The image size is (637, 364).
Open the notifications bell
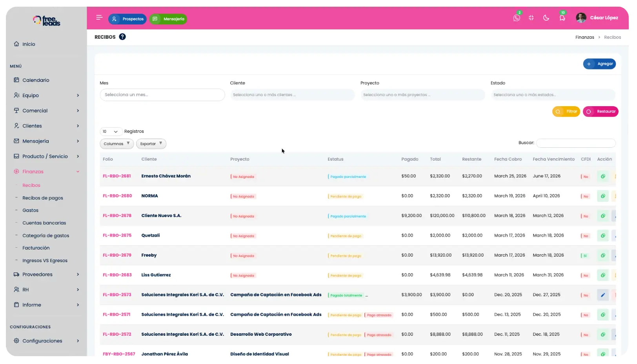coord(562,18)
